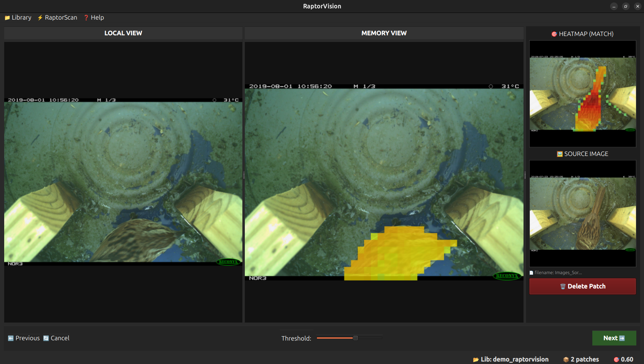Click the left arrow icon beside Previous
The image size is (644, 364).
[x=11, y=338]
